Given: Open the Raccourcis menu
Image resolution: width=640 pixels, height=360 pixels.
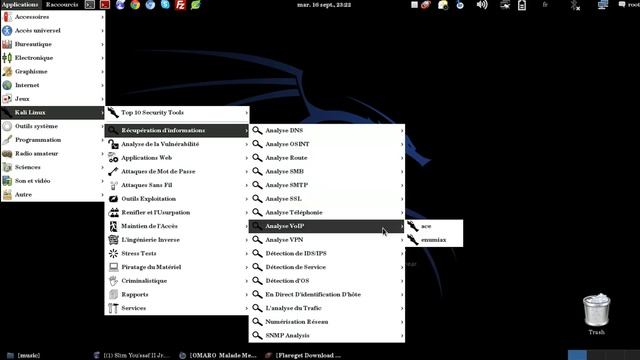Looking at the screenshot, I should pos(62,5).
